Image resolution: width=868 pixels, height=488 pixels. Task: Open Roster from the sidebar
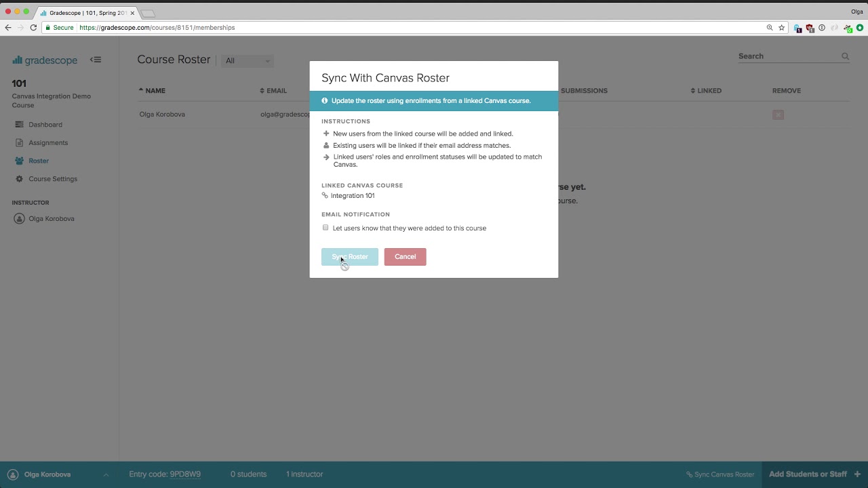coord(39,161)
